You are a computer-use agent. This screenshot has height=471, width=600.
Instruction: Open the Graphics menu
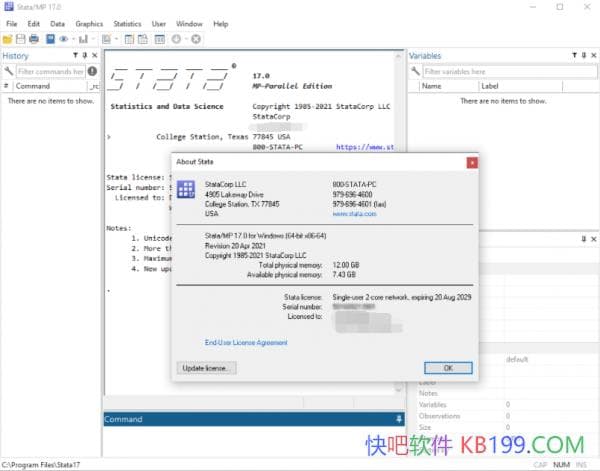click(89, 23)
